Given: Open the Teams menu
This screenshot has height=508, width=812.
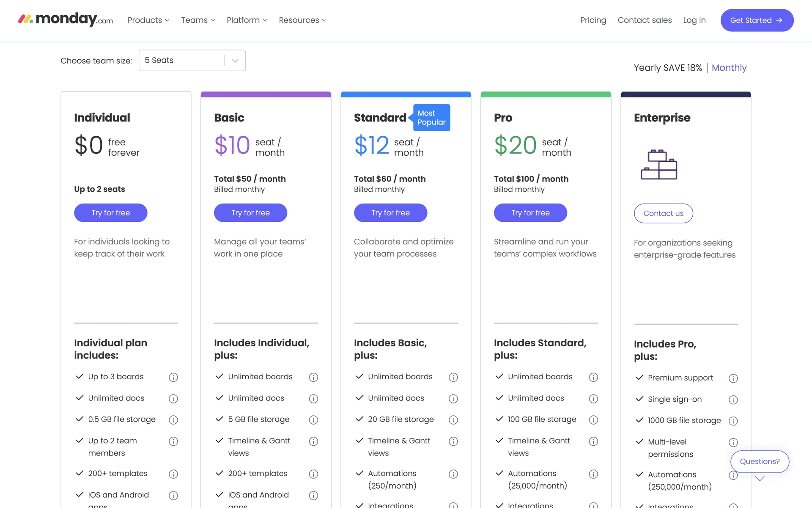Looking at the screenshot, I should [x=198, y=20].
